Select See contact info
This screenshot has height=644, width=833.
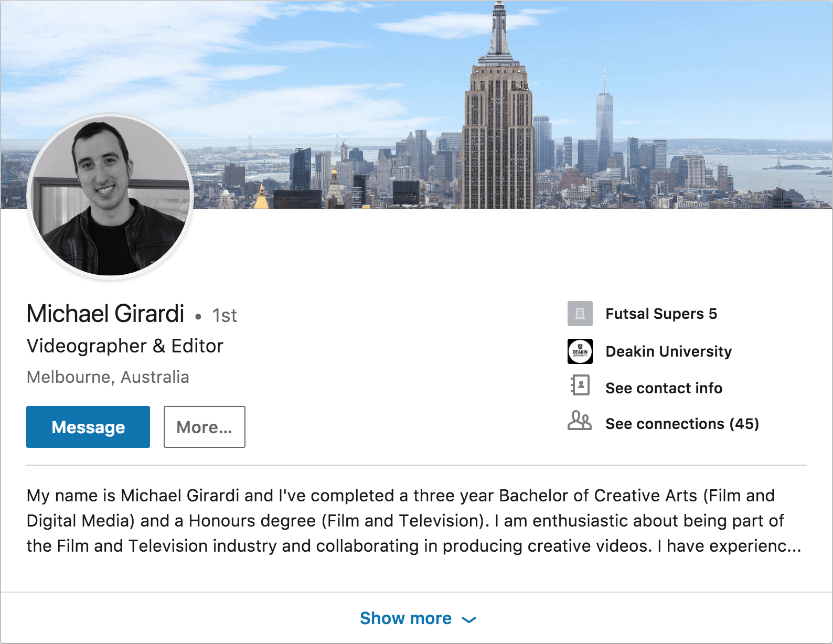click(x=664, y=388)
